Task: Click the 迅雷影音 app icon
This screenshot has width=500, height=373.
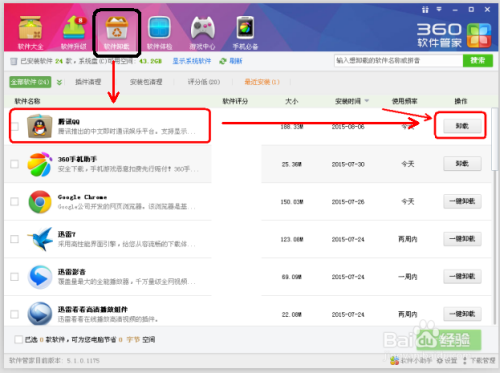Action: click(x=40, y=277)
